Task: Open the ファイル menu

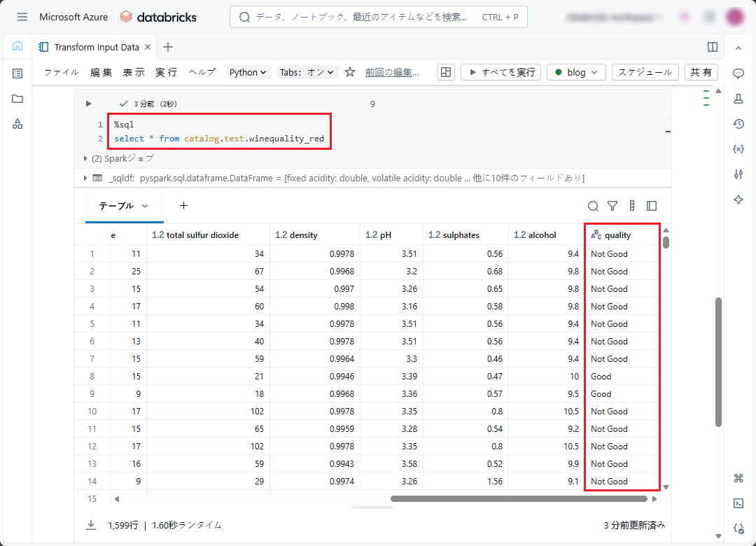Action: point(62,72)
